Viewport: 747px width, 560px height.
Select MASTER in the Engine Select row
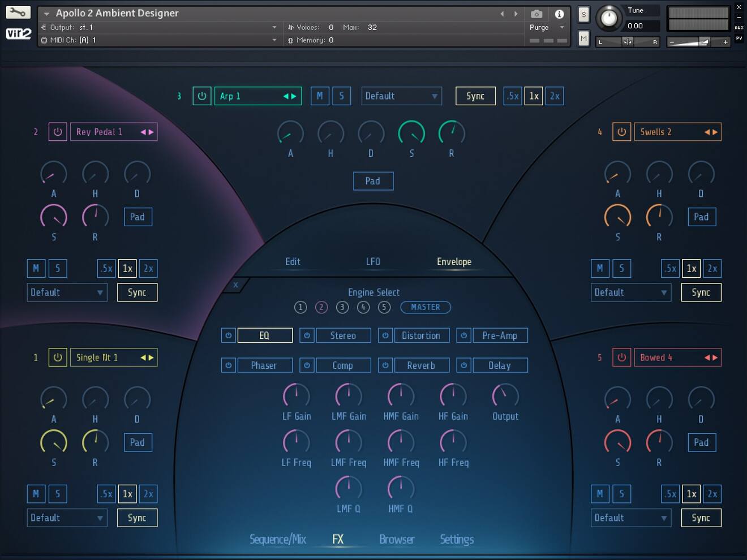point(426,307)
